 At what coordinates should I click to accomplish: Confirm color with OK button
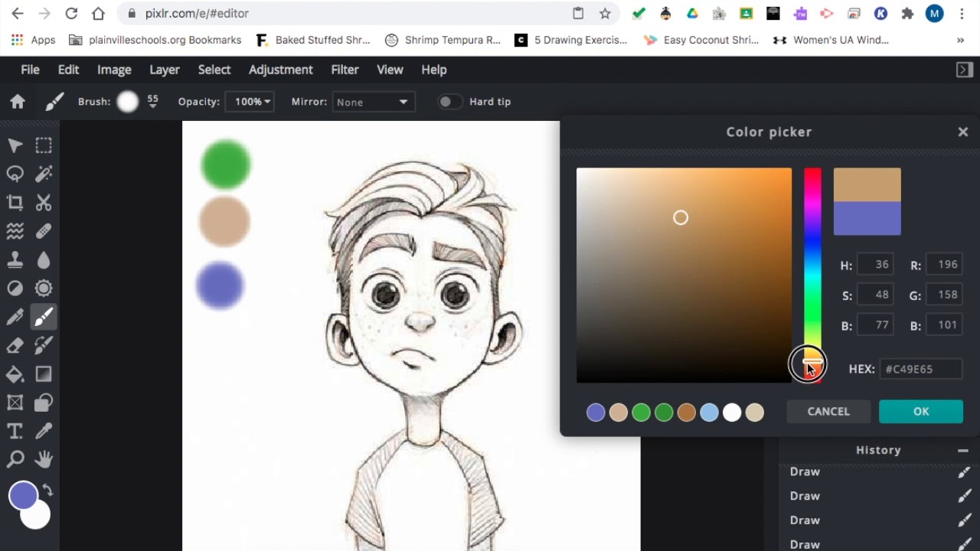[x=921, y=412]
